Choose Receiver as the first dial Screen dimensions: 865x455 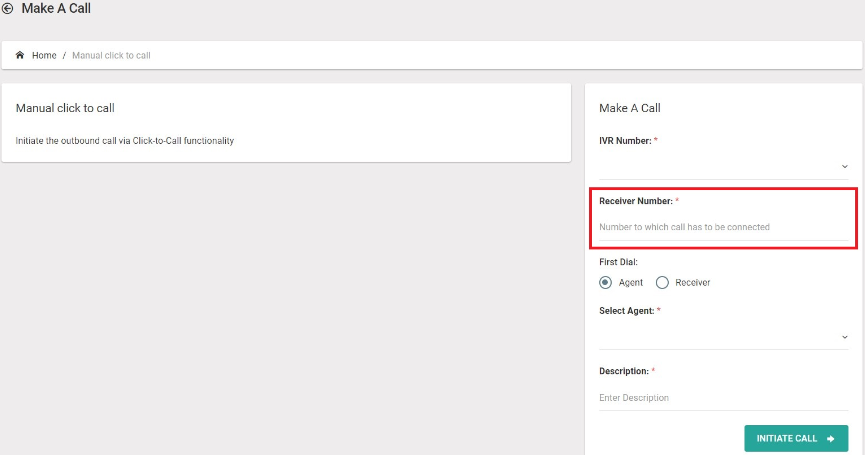[x=662, y=282]
